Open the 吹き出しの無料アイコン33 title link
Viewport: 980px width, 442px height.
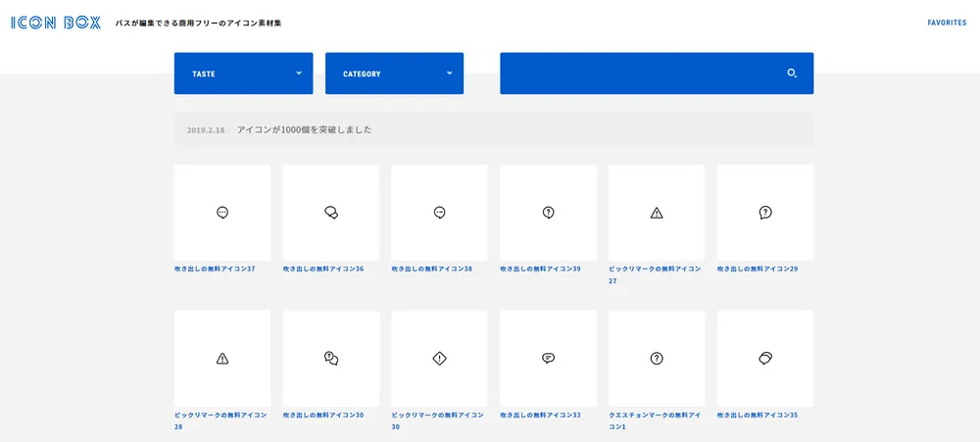pyautogui.click(x=541, y=415)
